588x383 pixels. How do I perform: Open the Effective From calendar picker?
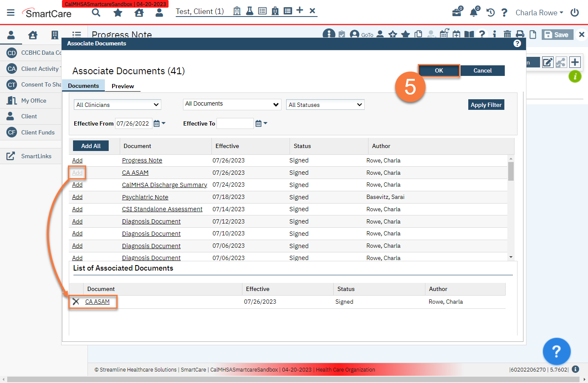tap(157, 123)
